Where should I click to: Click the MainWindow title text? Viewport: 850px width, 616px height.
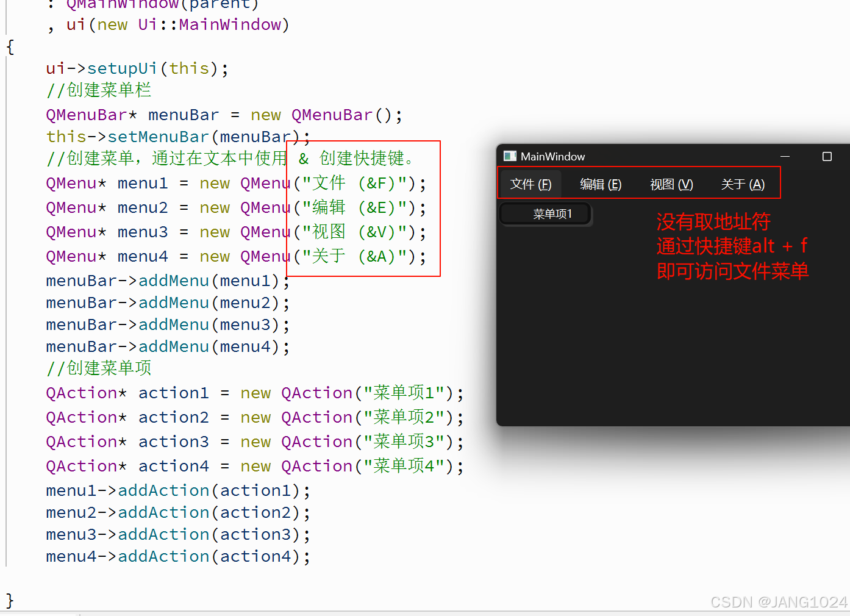click(552, 157)
